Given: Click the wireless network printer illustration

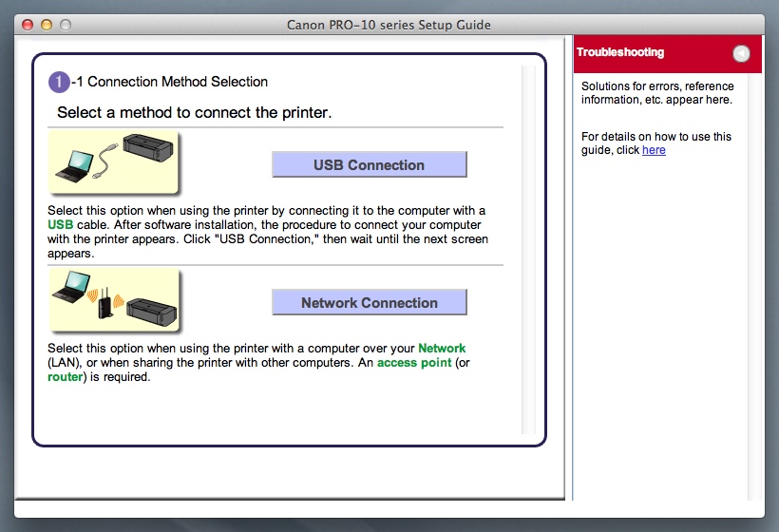Looking at the screenshot, I should pyautogui.click(x=114, y=300).
